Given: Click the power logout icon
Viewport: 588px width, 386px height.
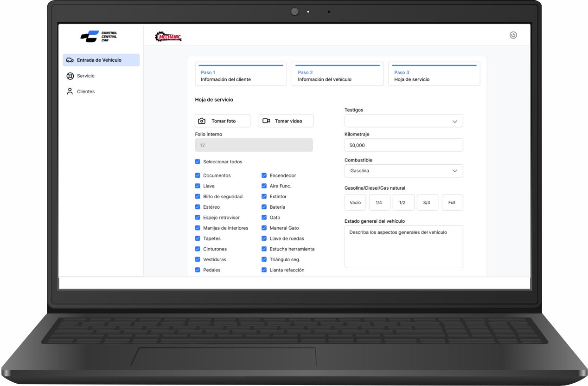Looking at the screenshot, I should (513, 35).
